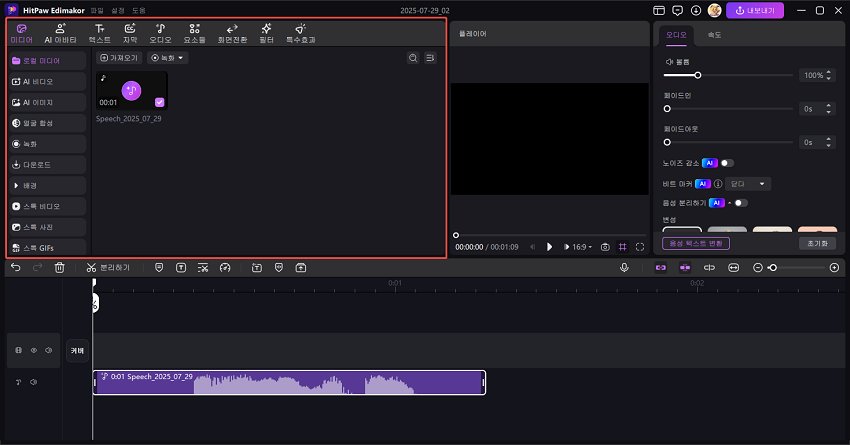Switch to the 속도 tab

click(x=715, y=34)
